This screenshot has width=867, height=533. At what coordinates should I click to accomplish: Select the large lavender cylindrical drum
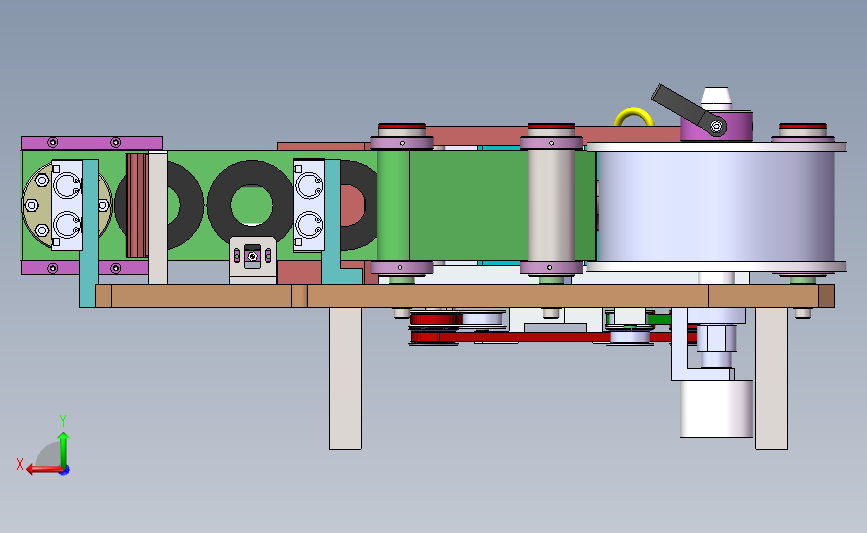tap(716, 207)
